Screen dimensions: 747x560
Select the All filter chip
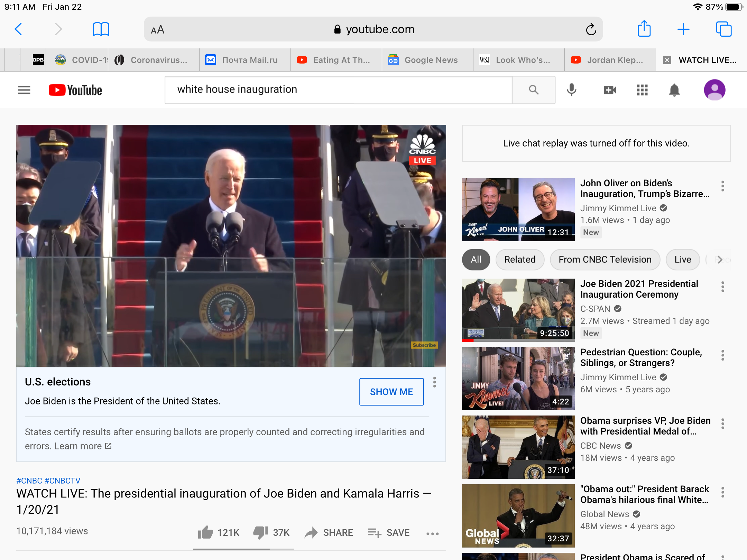(x=476, y=260)
